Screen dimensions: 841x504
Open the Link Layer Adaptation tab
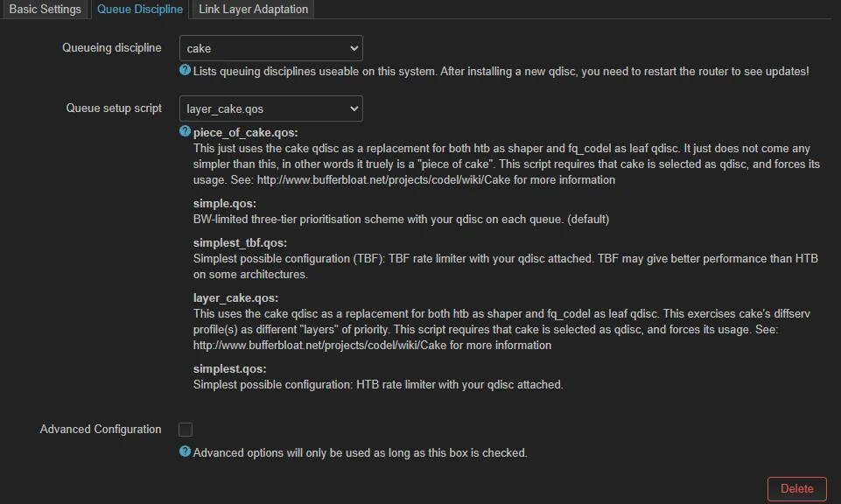253,10
